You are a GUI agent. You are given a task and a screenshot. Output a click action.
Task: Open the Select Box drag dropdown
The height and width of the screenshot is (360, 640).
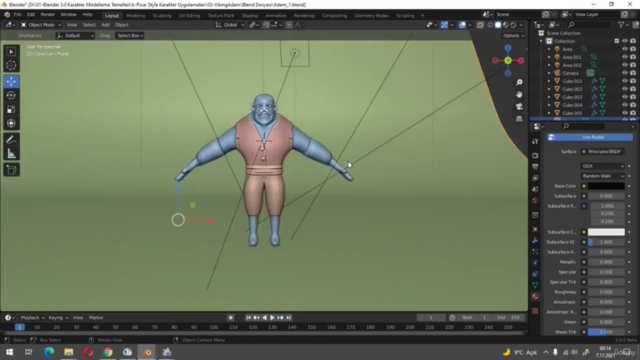(x=130, y=36)
